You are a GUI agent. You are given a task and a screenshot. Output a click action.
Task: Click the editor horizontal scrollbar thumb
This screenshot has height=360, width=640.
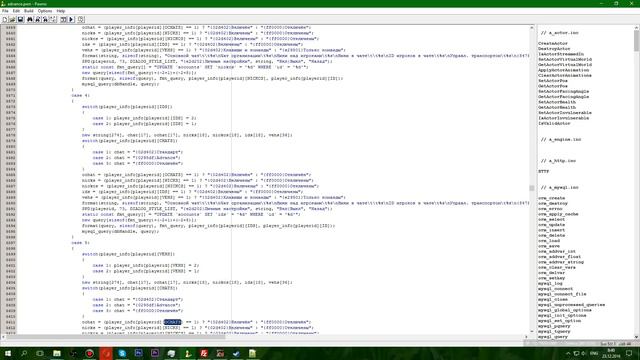point(116,337)
